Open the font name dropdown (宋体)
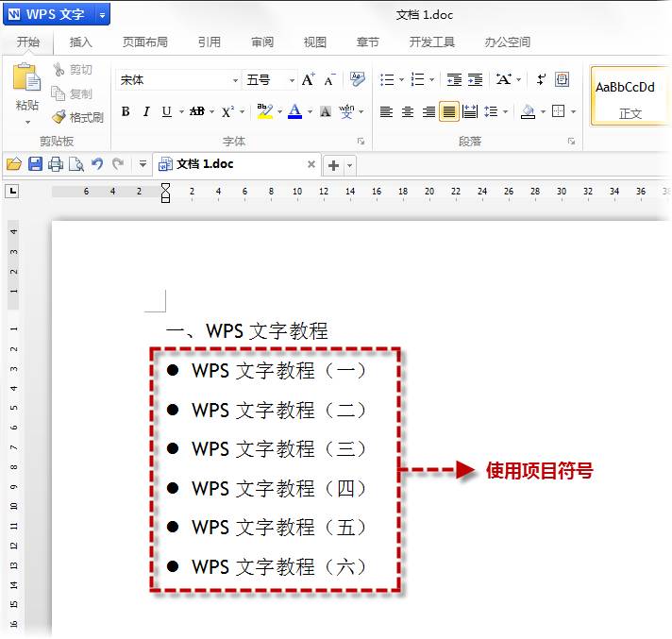Viewport: 672px width, 639px height. click(x=235, y=80)
